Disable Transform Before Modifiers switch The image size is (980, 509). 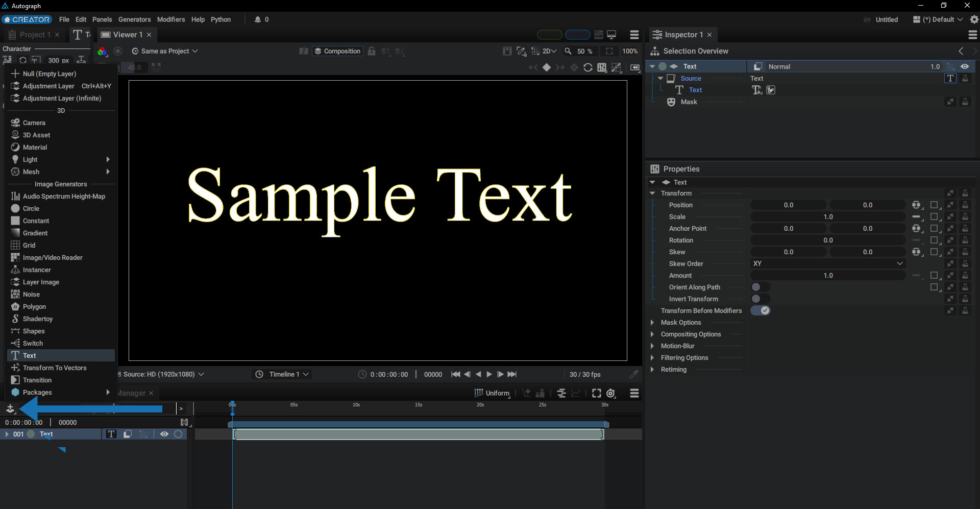click(761, 310)
